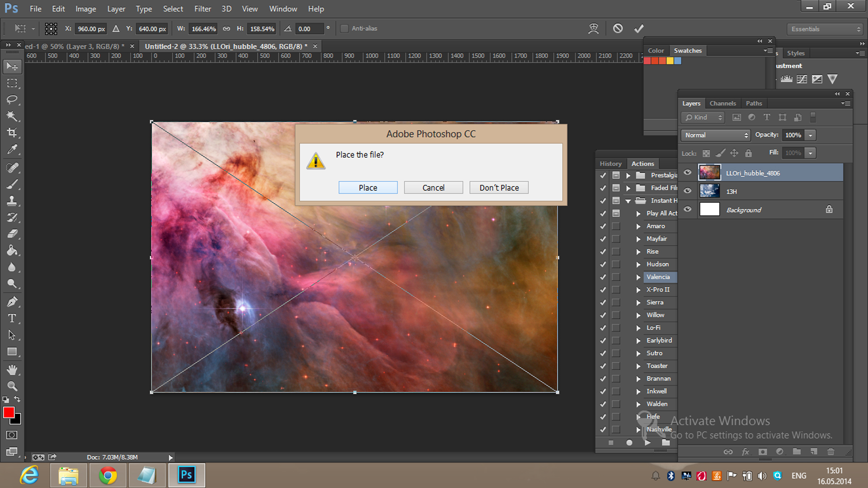This screenshot has width=868, height=488.
Task: Toggle the Valencia action checkmark
Action: 603,277
